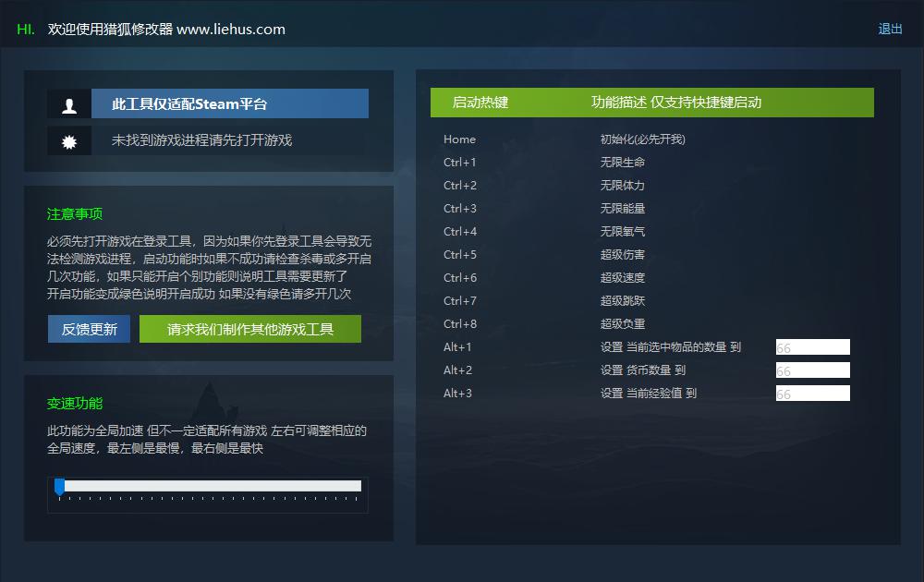Focus the Alt+3 experience value input field
Viewport: 924px width, 582px height.
tap(812, 393)
